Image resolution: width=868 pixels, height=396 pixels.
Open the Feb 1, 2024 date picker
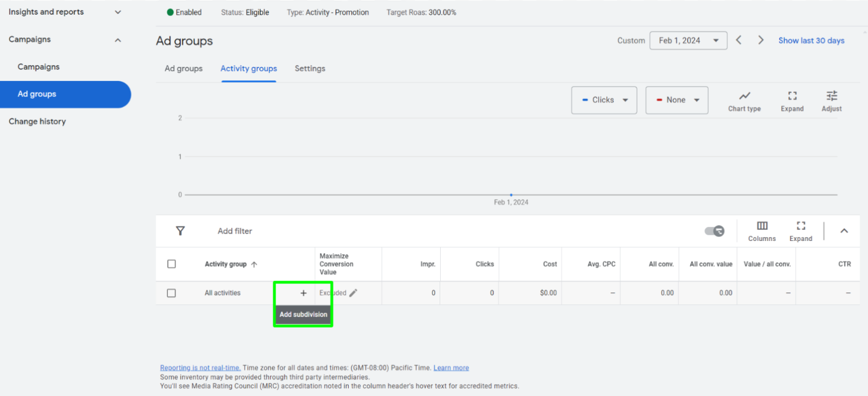tap(688, 41)
